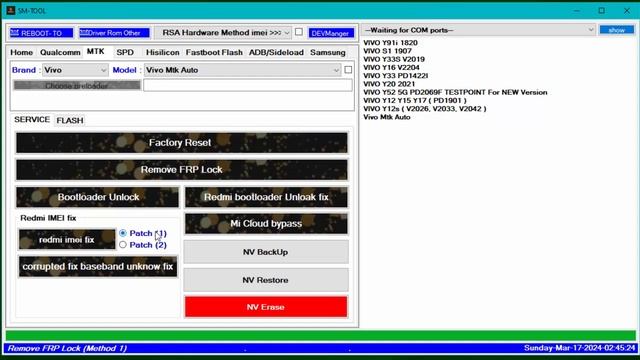Click the Mi Cloud bypass button
The width and height of the screenshot is (640, 360).
point(266,224)
